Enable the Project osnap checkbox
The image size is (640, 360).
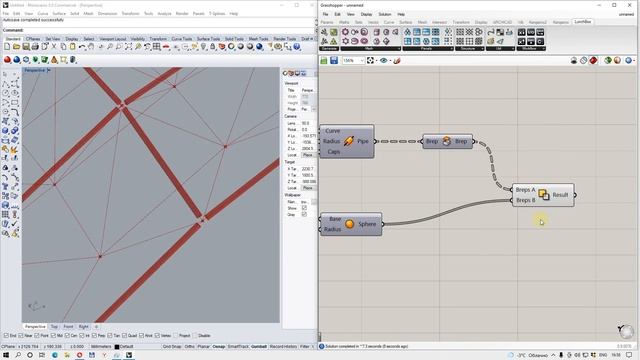tap(176, 336)
